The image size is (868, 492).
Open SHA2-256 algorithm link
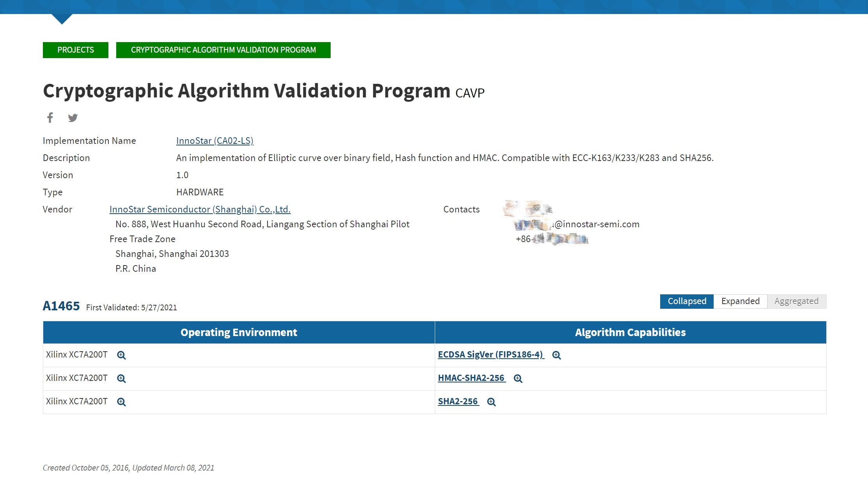(x=458, y=401)
